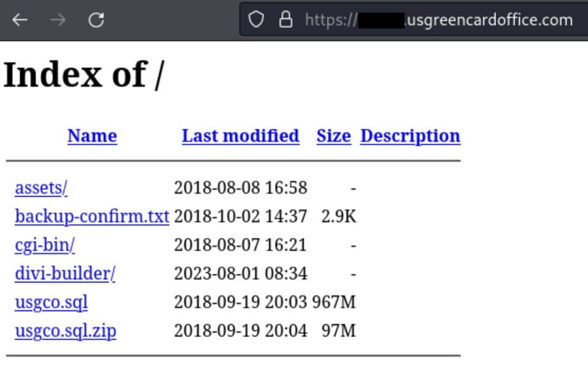Click the 967M size text
Image resolution: width=588 pixels, height=392 pixels.
pos(334,302)
